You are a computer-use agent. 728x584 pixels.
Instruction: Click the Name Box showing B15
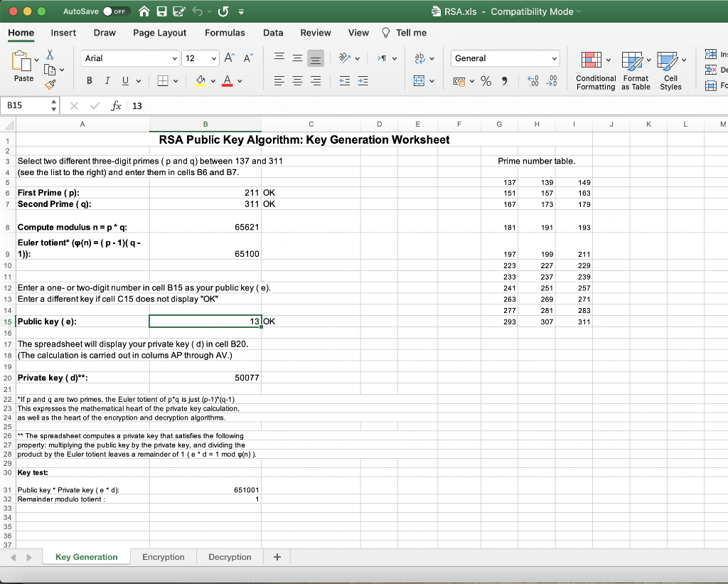point(25,105)
